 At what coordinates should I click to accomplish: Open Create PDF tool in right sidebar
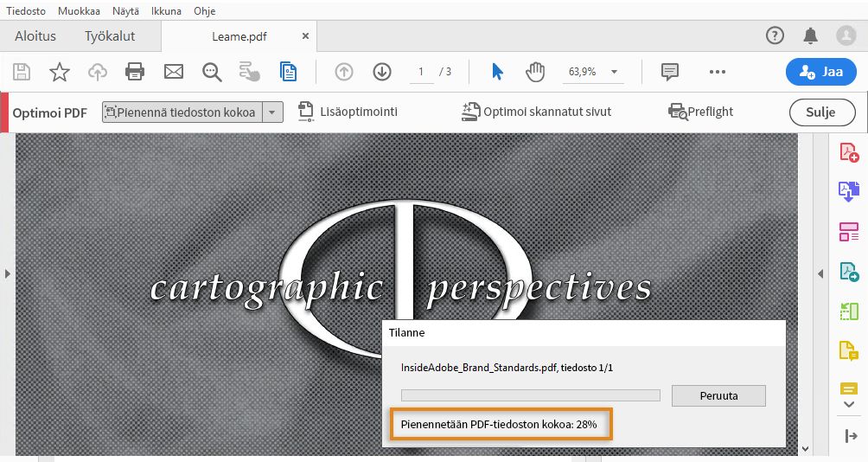(x=849, y=152)
